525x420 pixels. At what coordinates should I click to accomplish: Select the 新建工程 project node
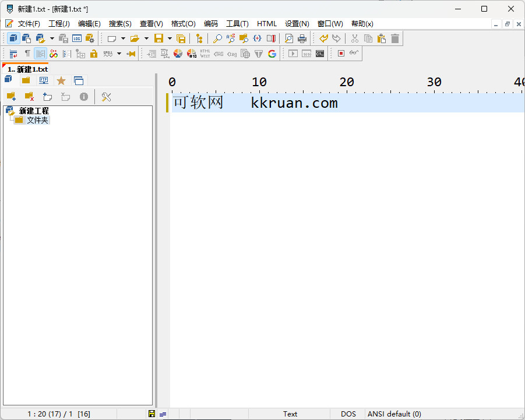[x=34, y=111]
